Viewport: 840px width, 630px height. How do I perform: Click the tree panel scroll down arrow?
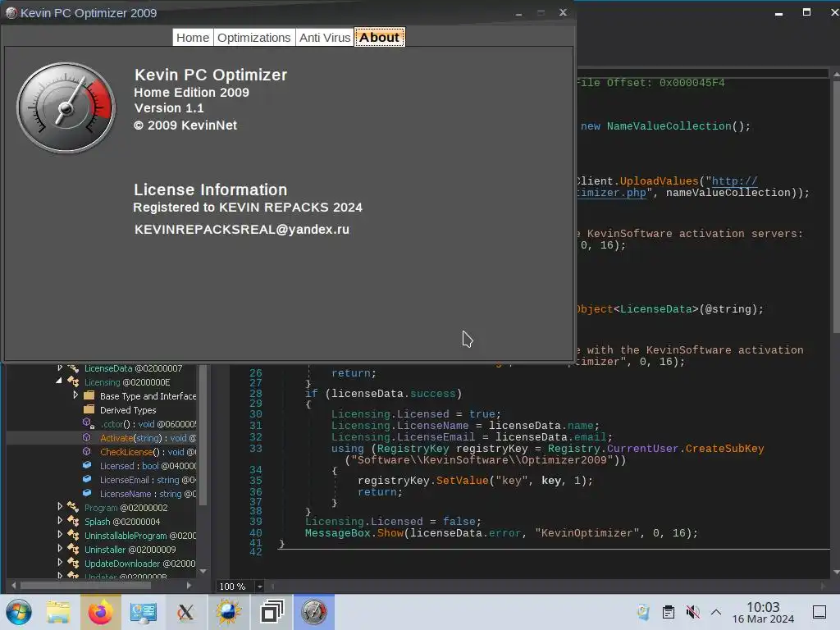coord(203,571)
